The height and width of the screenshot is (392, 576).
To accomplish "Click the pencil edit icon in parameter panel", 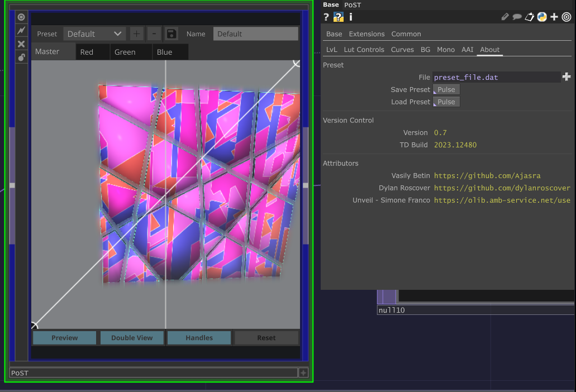I will [x=505, y=17].
